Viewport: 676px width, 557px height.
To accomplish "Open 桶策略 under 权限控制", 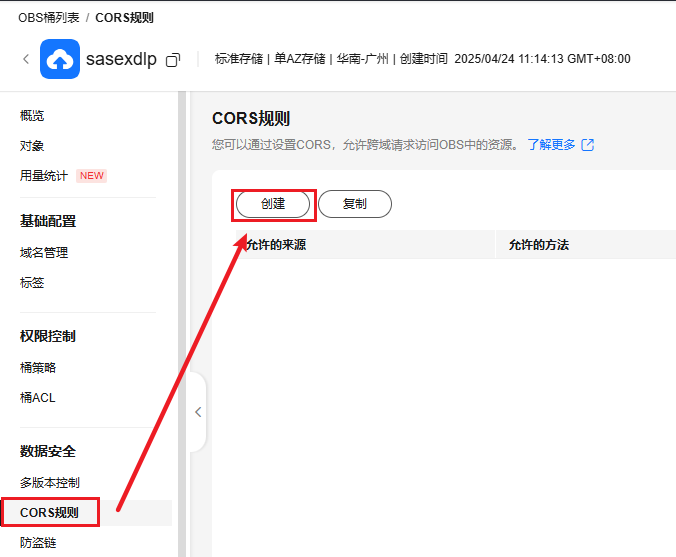I will point(38,368).
